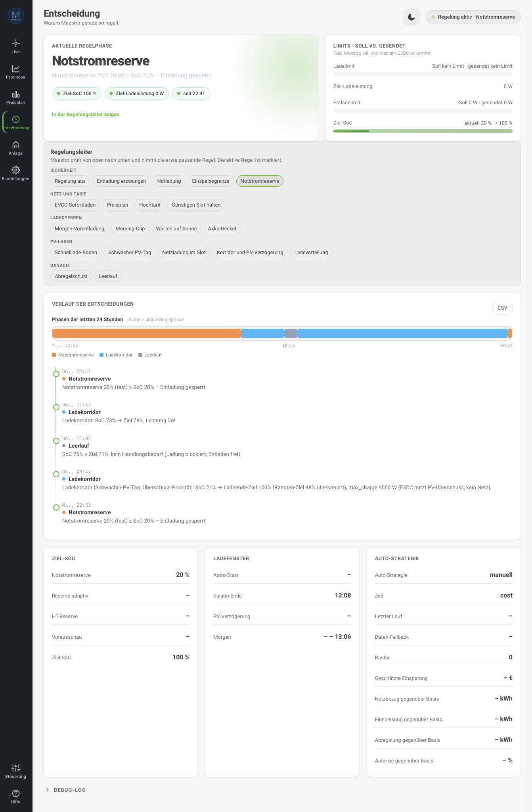Click the long orange Notstromreserve timeline segment
Viewport: 532px width, 812px height.
[x=147, y=333]
